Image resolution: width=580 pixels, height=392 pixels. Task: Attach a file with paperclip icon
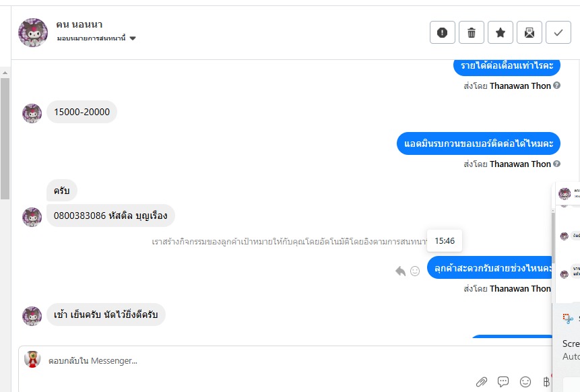coord(482,382)
